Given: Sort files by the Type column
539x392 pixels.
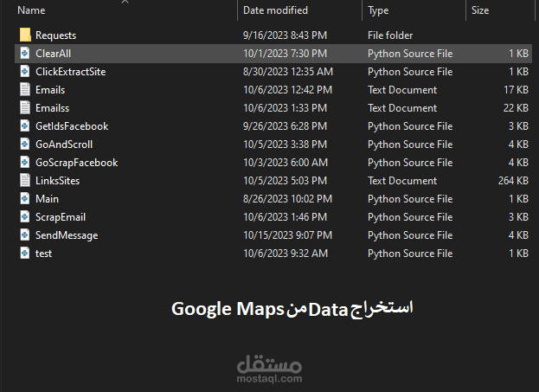Looking at the screenshot, I should [x=378, y=10].
